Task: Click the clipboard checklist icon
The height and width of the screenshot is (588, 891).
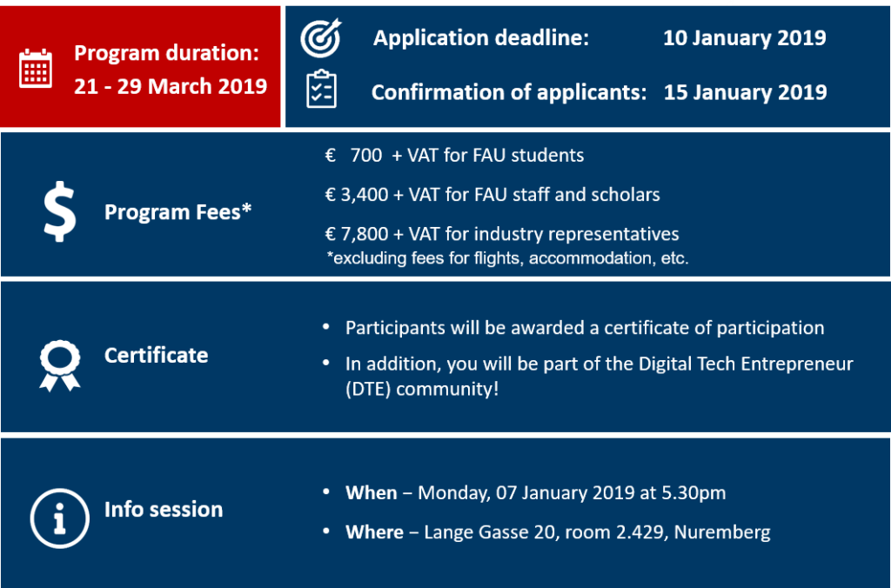Action: tap(321, 90)
